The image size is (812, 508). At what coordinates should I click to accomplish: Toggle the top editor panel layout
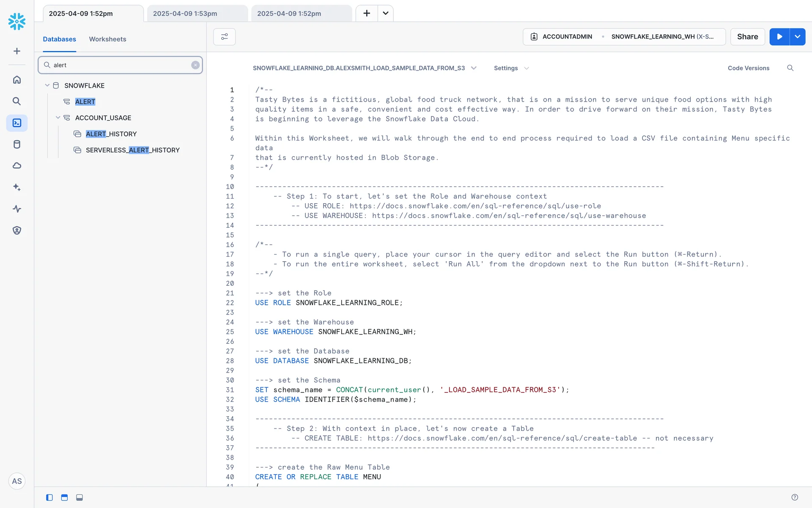(x=64, y=497)
